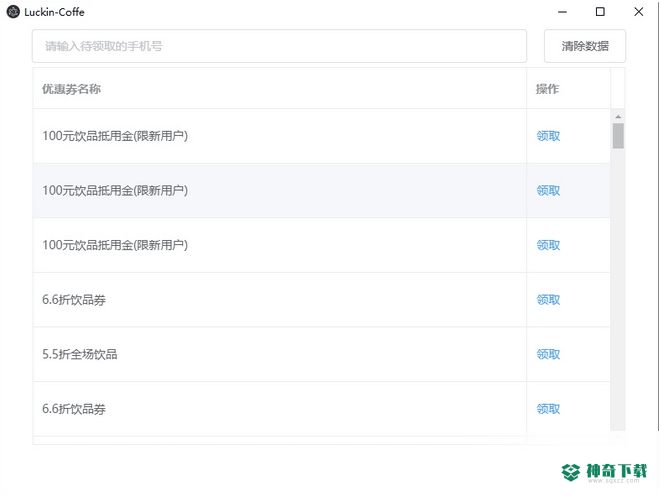Image resolution: width=660 pixels, height=496 pixels.
Task: Click the 清除数据 button
Action: pyautogui.click(x=585, y=46)
